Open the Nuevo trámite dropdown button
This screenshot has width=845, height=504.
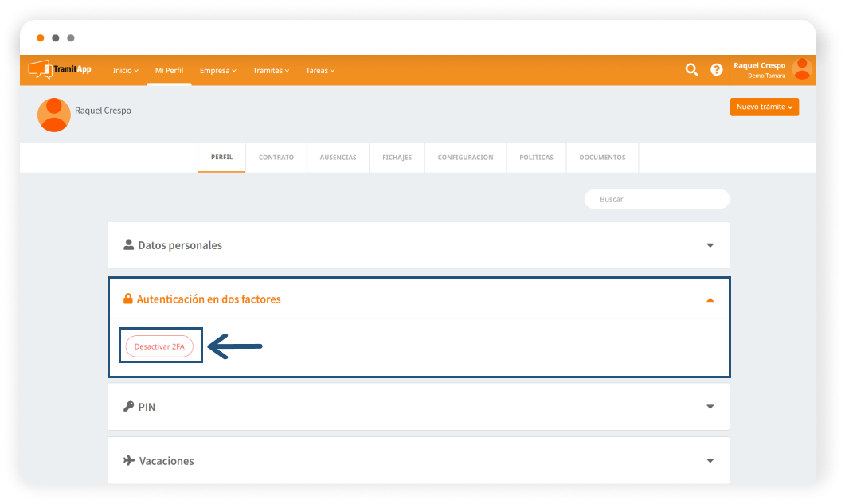pyautogui.click(x=764, y=107)
